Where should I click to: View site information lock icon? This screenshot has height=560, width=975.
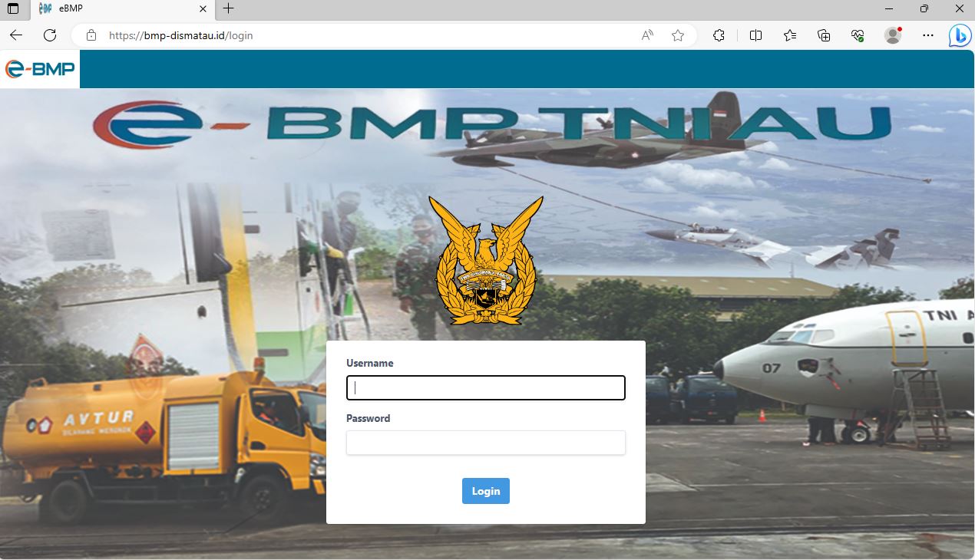pyautogui.click(x=91, y=35)
